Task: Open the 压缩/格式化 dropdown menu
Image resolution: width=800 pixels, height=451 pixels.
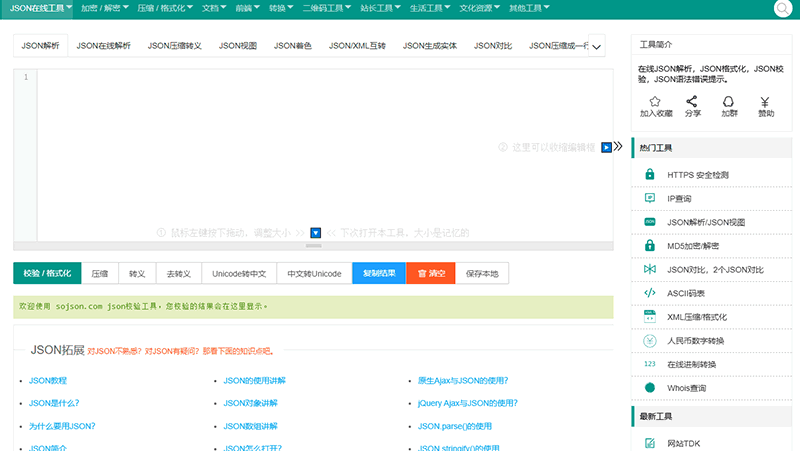Action: click(164, 8)
